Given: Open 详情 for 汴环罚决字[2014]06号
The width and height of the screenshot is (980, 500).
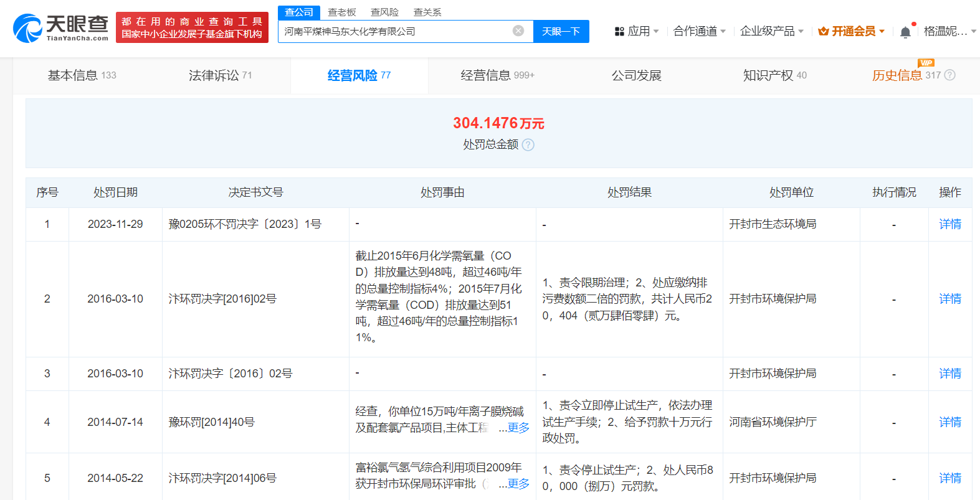Looking at the screenshot, I should pos(950,478).
